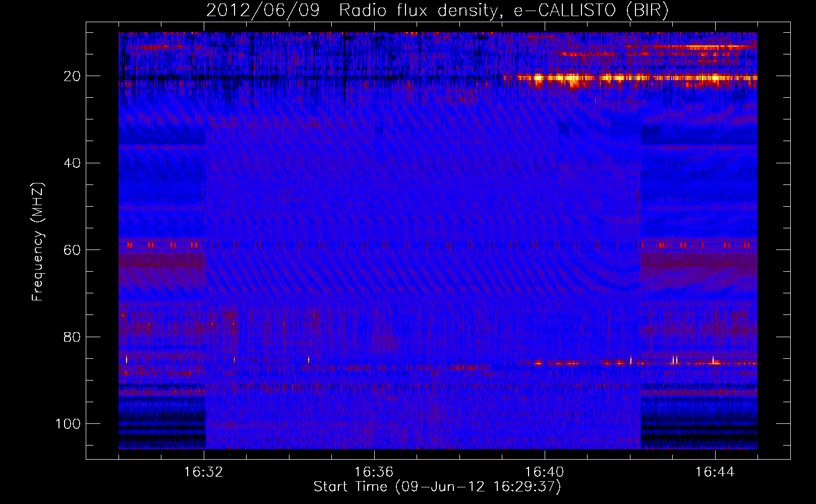Click the 'Start Time (09-Jun-12 16:29:37)' label

coord(437,487)
